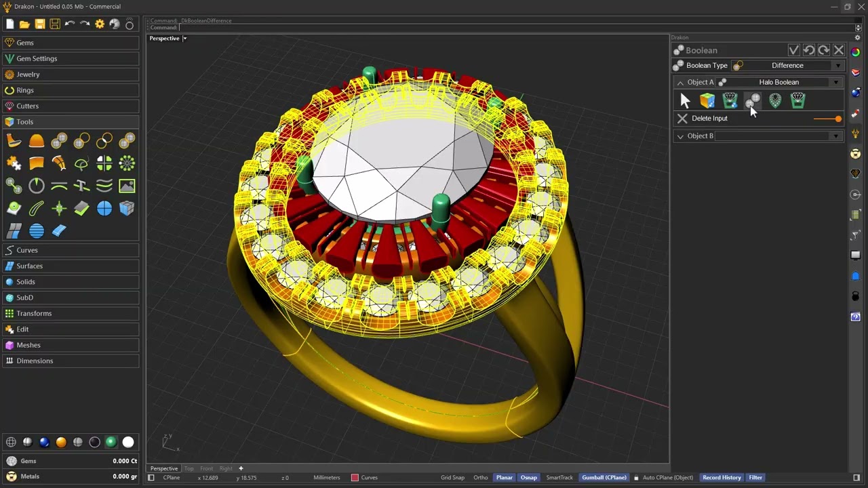Toggle Ortho mode

[x=481, y=477]
